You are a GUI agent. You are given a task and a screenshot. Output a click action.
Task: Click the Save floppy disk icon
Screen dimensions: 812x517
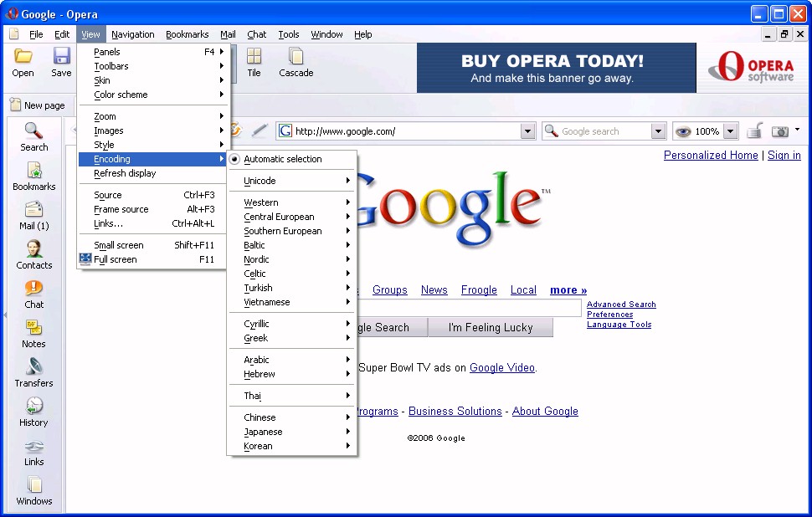click(x=61, y=55)
